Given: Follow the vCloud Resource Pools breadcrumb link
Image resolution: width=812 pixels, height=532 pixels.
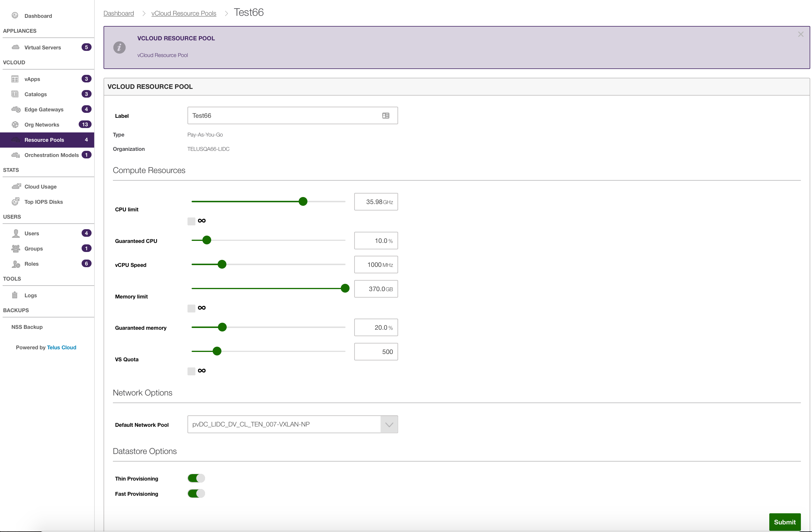Looking at the screenshot, I should [184, 13].
